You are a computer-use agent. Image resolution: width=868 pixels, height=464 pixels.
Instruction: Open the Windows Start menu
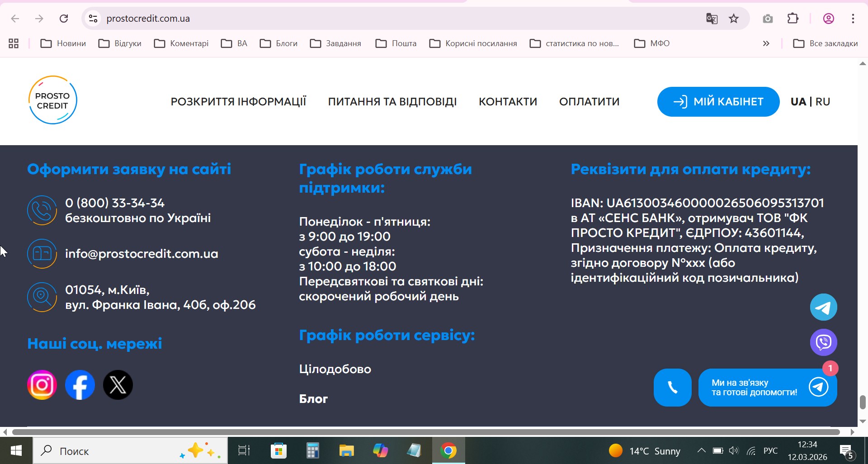click(x=16, y=451)
